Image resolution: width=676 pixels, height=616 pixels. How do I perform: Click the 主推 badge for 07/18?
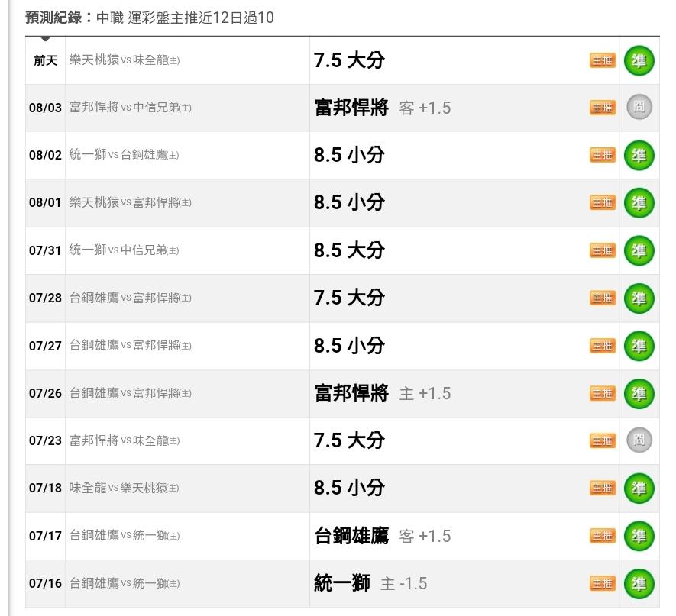[602, 489]
